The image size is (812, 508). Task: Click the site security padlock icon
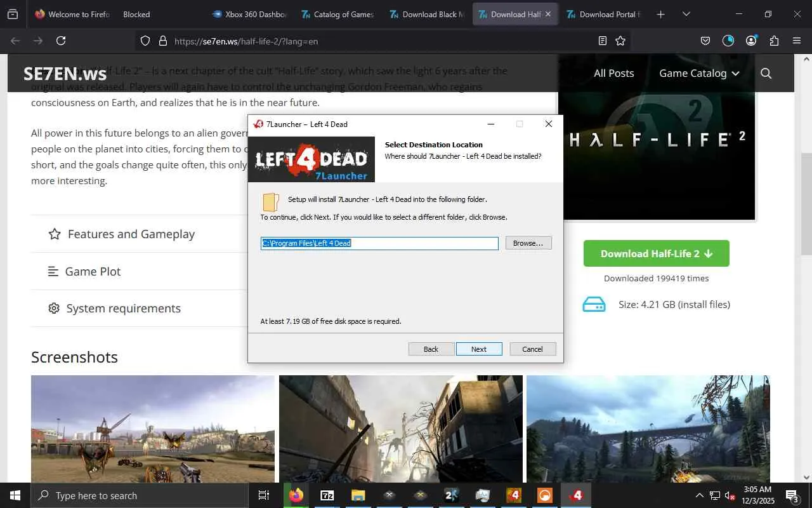tap(162, 41)
